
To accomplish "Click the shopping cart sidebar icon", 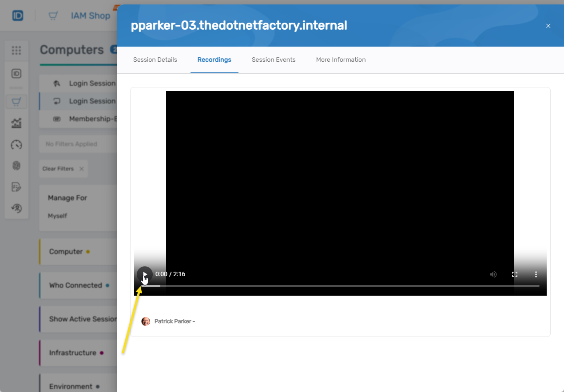I will tap(16, 102).
